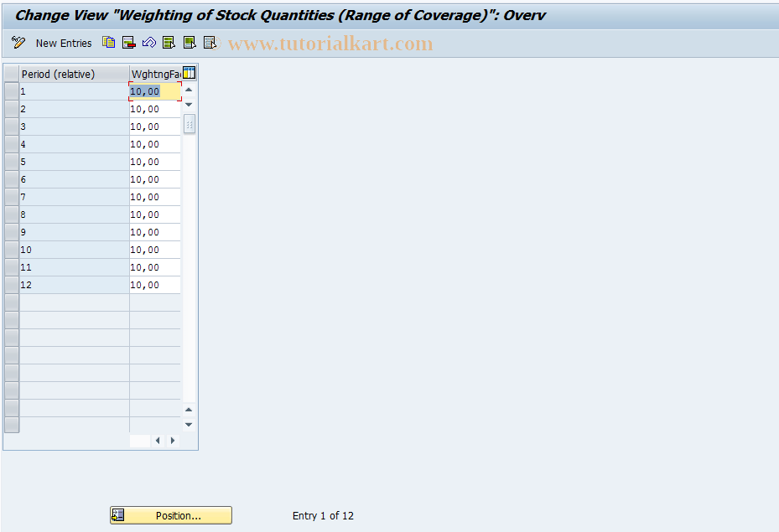Screen dimensions: 779x532
Task: Open the table column configuration
Action: click(x=189, y=73)
